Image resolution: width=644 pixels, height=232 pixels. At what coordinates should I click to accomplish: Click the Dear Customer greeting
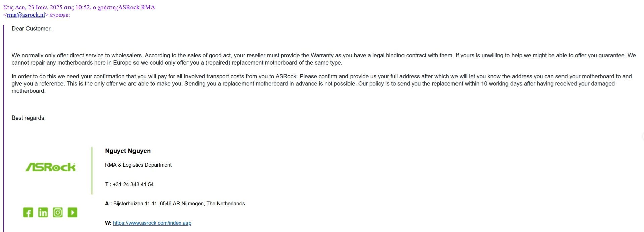pos(32,29)
